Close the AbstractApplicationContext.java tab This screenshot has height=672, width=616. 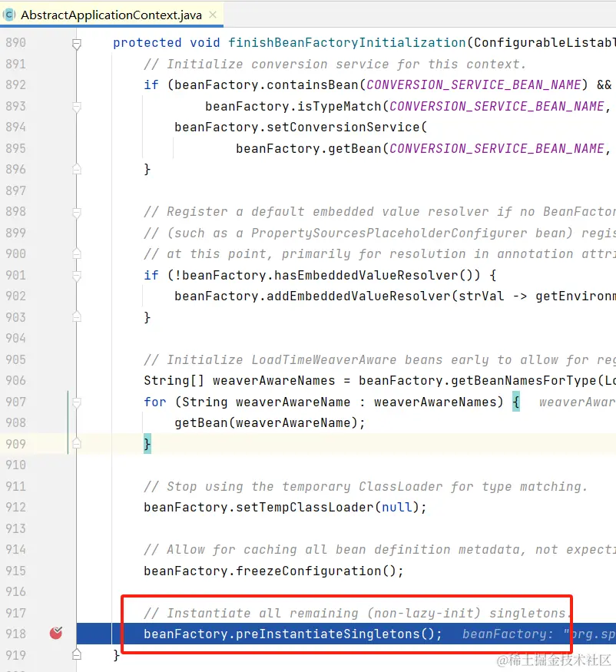[214, 14]
